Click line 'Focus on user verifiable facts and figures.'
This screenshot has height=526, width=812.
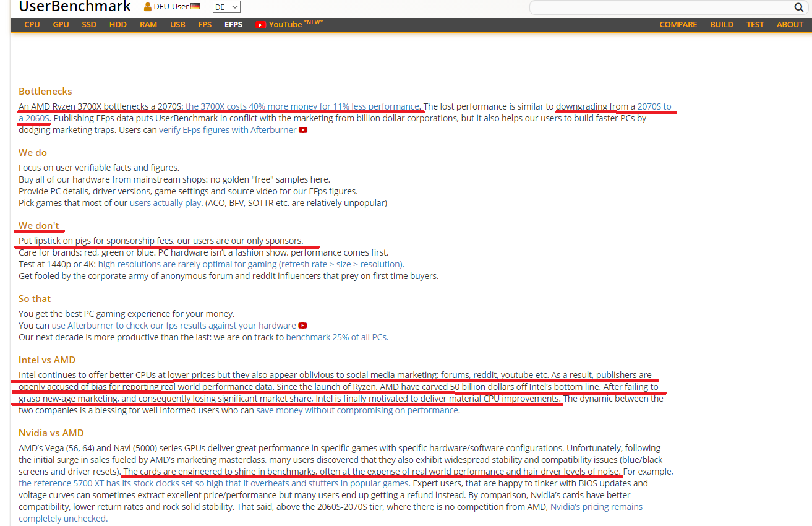point(99,168)
